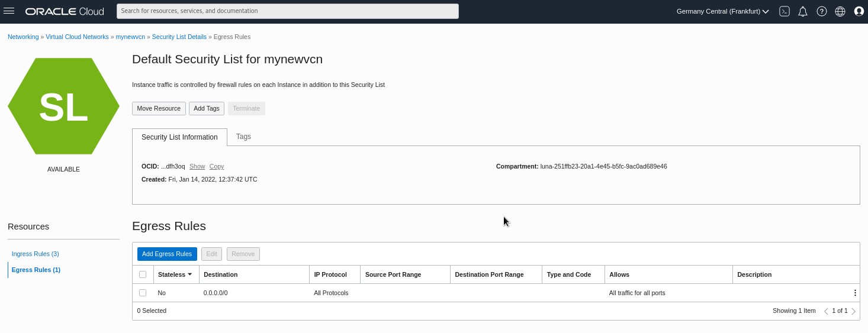Click the Remove button for egress rules
The image size is (868, 333).
243,254
